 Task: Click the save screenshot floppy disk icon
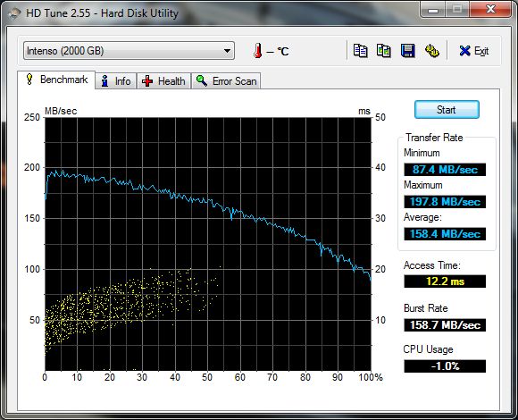click(x=407, y=51)
